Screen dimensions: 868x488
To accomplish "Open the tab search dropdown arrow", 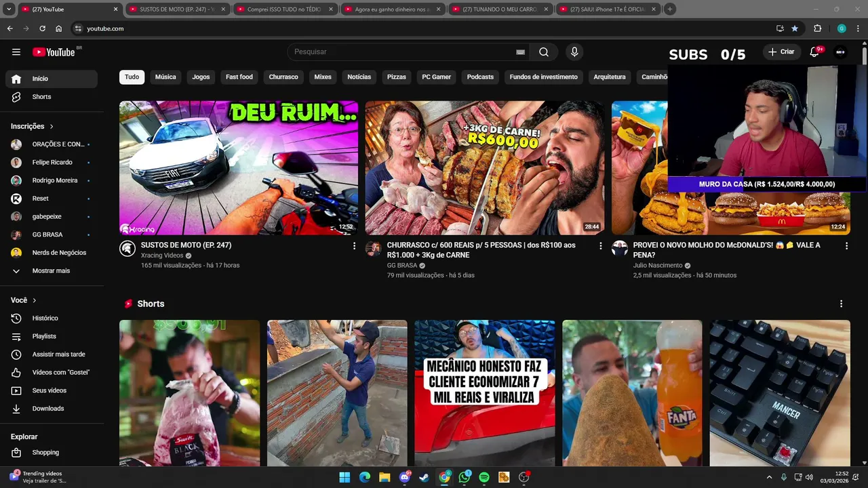I will (x=9, y=9).
